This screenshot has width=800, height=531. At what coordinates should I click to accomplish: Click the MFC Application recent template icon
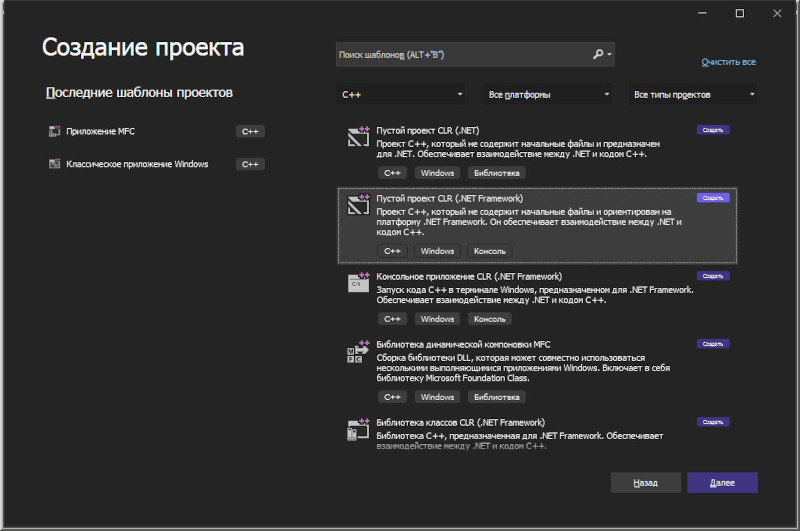(54, 132)
